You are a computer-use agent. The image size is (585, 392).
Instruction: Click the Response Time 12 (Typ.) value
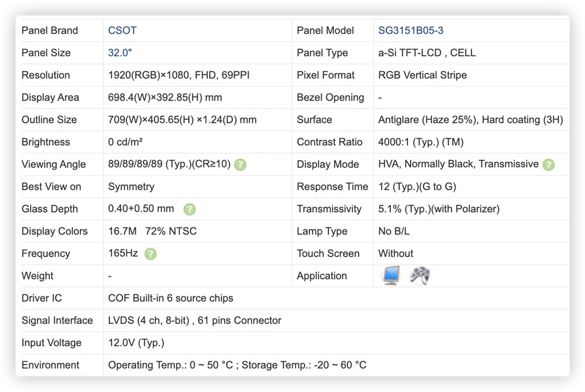(417, 187)
